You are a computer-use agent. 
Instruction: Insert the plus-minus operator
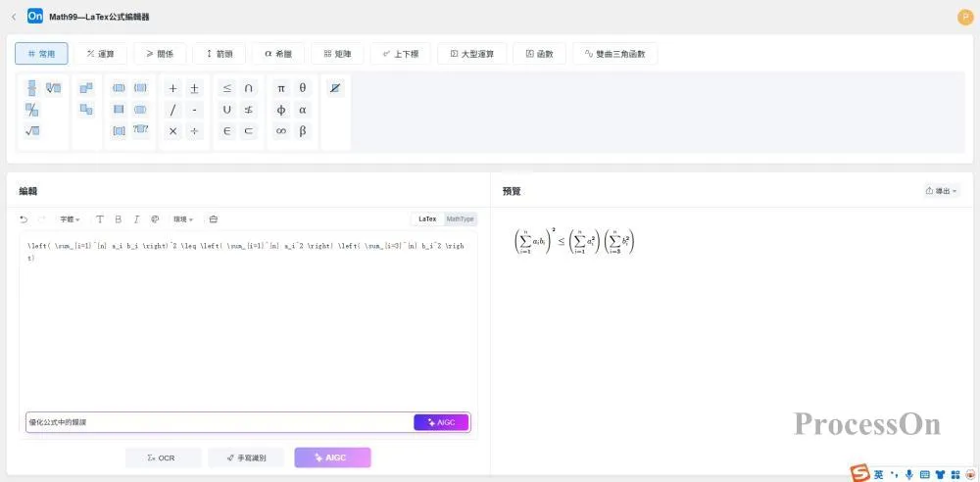(x=194, y=88)
